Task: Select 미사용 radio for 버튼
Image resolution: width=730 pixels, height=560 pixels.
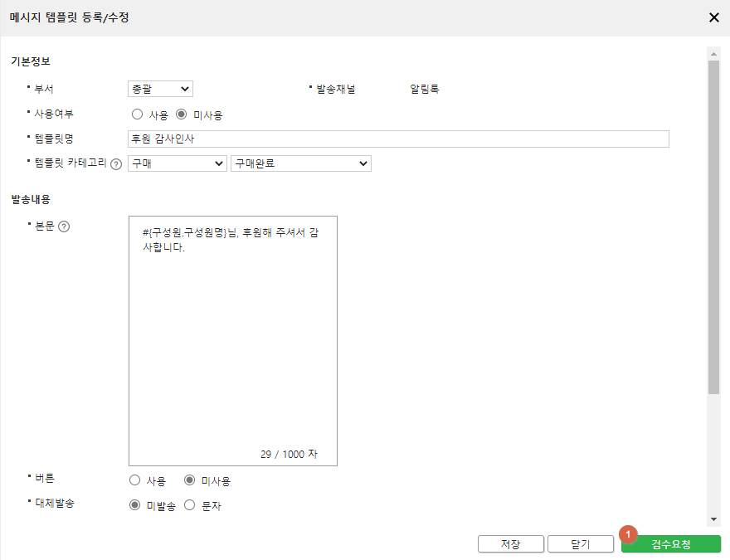Action: pos(189,480)
